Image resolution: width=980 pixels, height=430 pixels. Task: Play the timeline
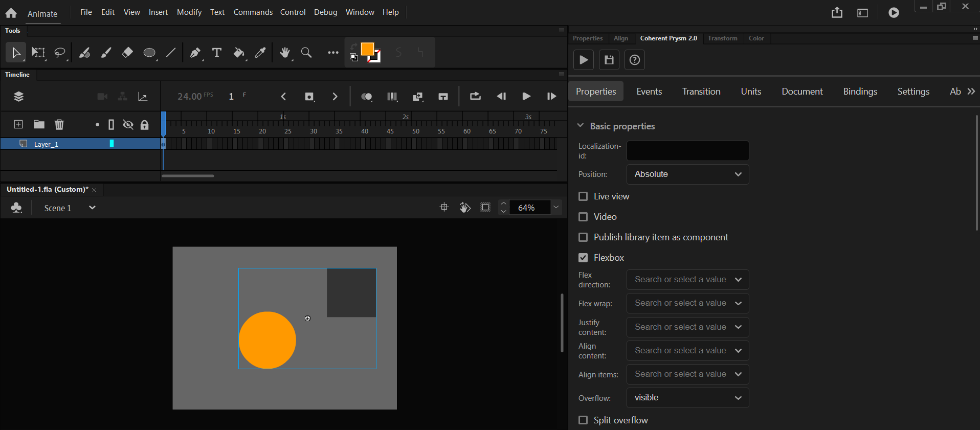(x=526, y=96)
